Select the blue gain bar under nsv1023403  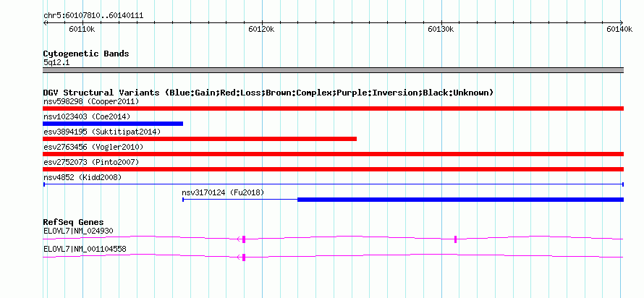(x=113, y=124)
